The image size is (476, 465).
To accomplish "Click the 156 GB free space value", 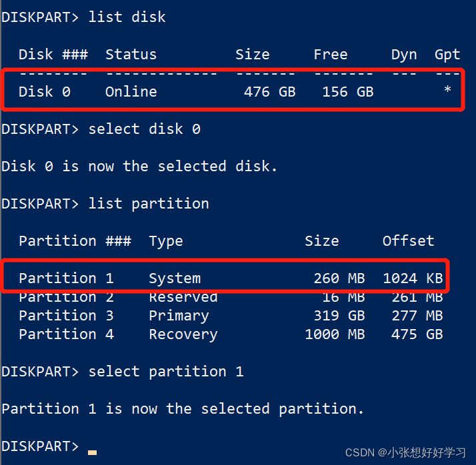I will click(347, 92).
